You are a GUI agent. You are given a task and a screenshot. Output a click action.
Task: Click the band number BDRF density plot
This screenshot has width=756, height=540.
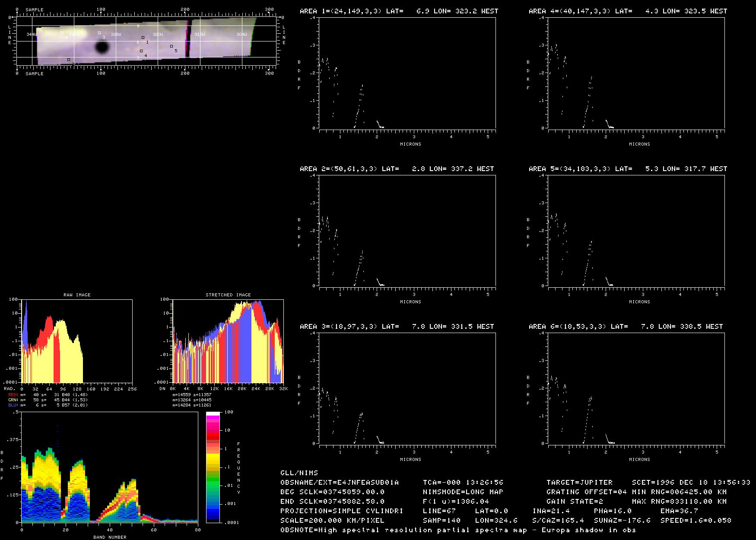[x=109, y=467]
